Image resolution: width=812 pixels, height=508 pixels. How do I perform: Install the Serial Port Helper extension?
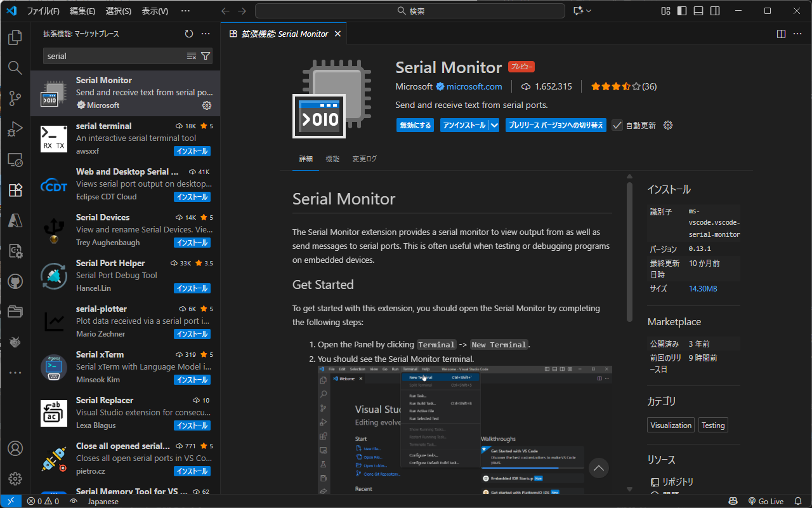[x=192, y=288]
